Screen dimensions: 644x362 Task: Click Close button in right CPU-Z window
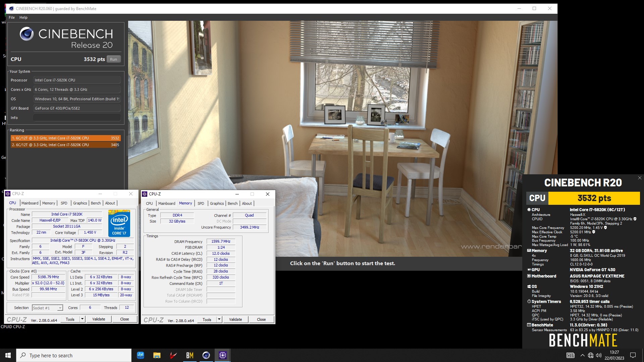[x=261, y=319]
